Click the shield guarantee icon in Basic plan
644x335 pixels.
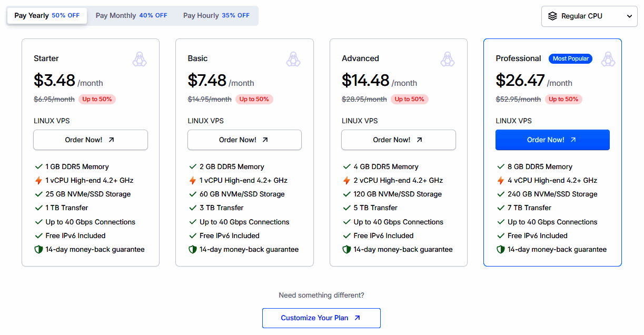click(x=193, y=250)
